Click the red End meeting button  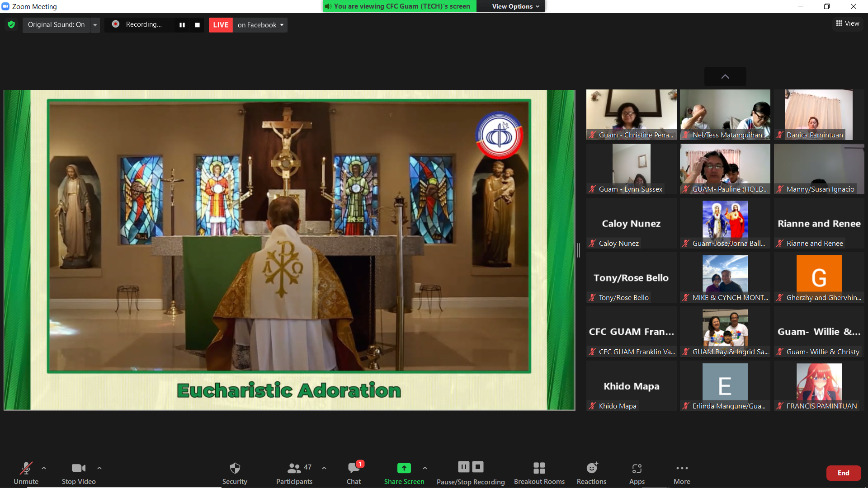(x=844, y=473)
